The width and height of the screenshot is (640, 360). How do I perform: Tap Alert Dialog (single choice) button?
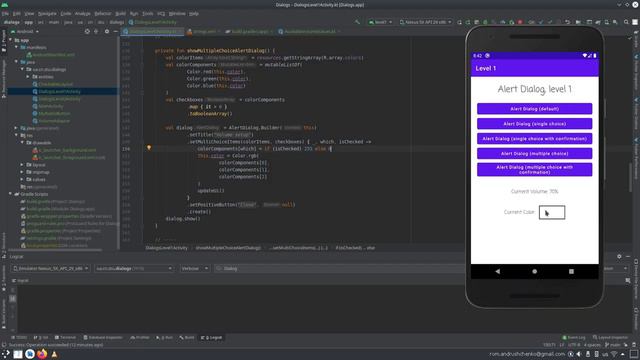tap(534, 124)
